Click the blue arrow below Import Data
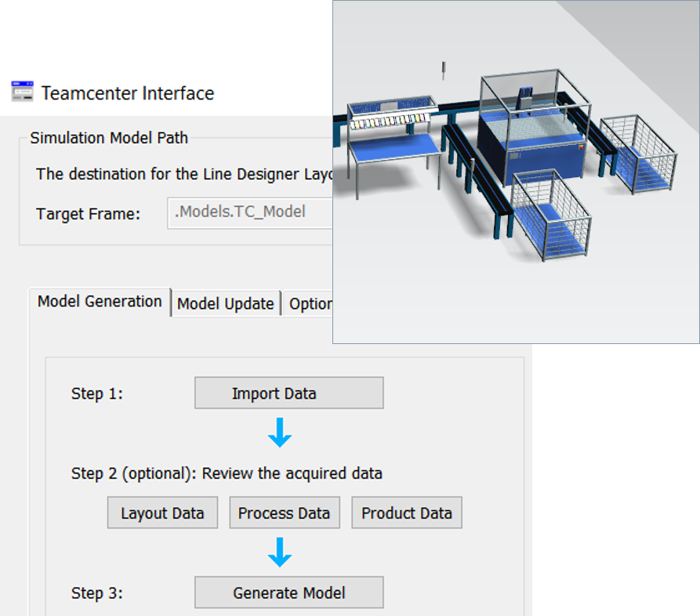The image size is (700, 616). tap(280, 432)
